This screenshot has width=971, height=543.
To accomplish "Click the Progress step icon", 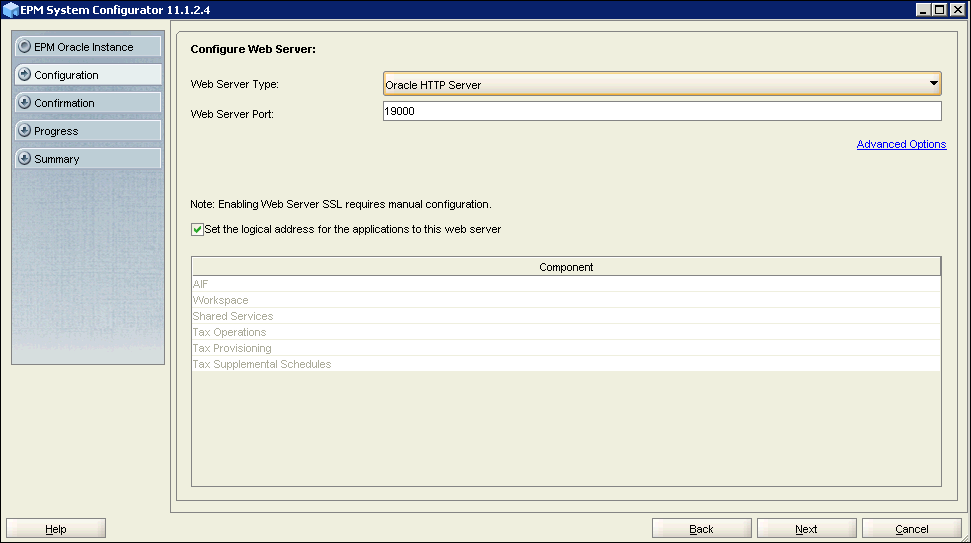I will 24,130.
